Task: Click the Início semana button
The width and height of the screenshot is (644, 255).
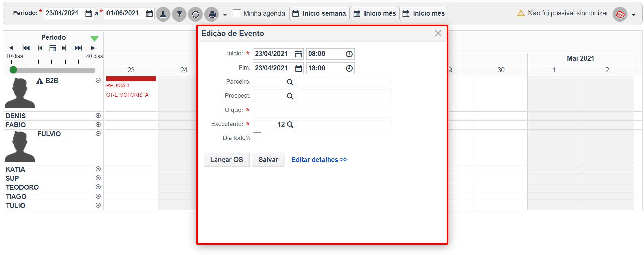Action: point(319,13)
